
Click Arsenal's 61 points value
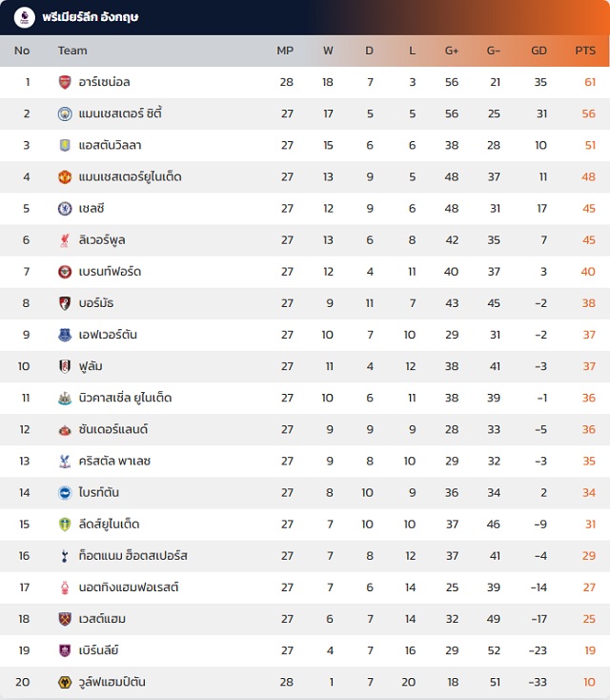coord(590,83)
